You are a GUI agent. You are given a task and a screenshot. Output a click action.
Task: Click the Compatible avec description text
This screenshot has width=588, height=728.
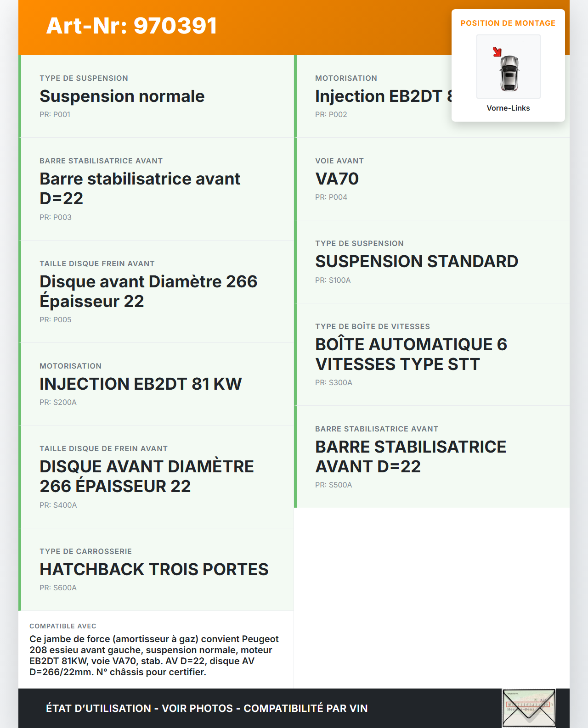coord(154,655)
